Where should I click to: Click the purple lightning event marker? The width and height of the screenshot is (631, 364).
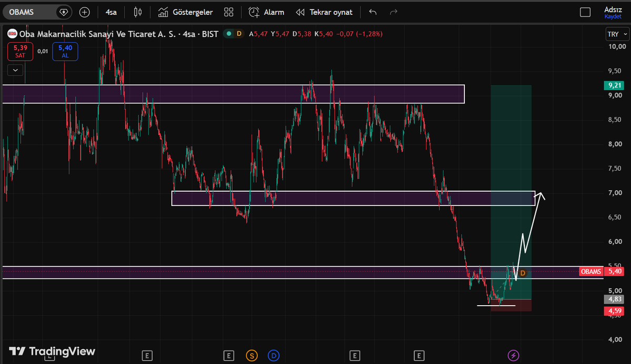[x=514, y=356]
